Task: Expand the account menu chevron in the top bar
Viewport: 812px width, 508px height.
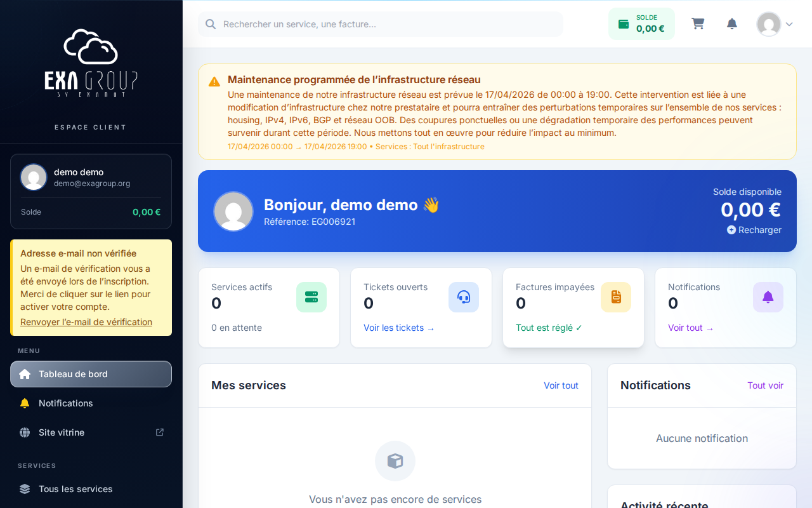Action: [789, 24]
